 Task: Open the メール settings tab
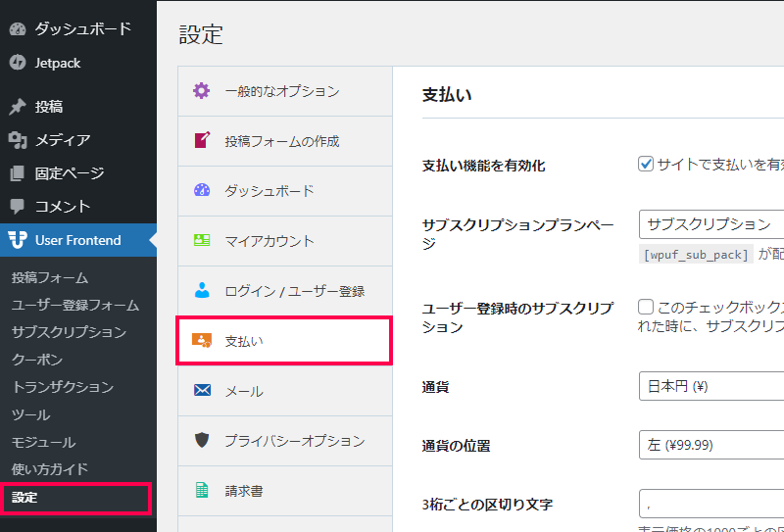285,391
